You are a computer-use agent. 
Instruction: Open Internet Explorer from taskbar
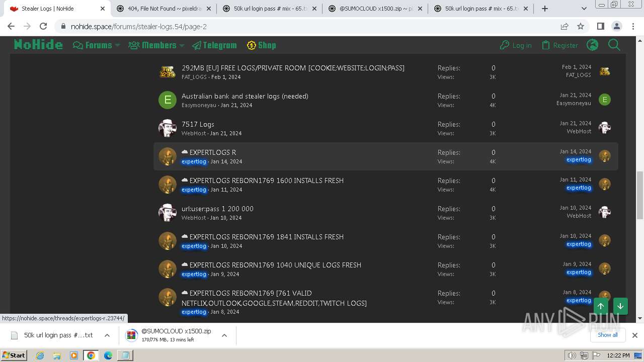tap(40, 355)
